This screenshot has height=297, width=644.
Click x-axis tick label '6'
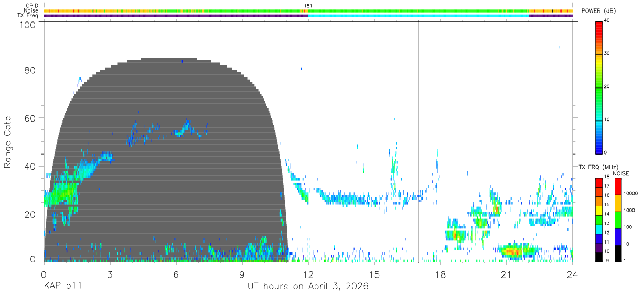pos(176,274)
